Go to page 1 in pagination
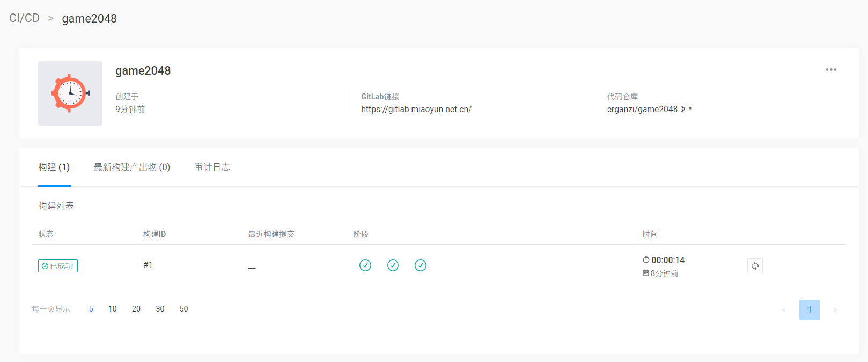868x362 pixels. [x=809, y=310]
